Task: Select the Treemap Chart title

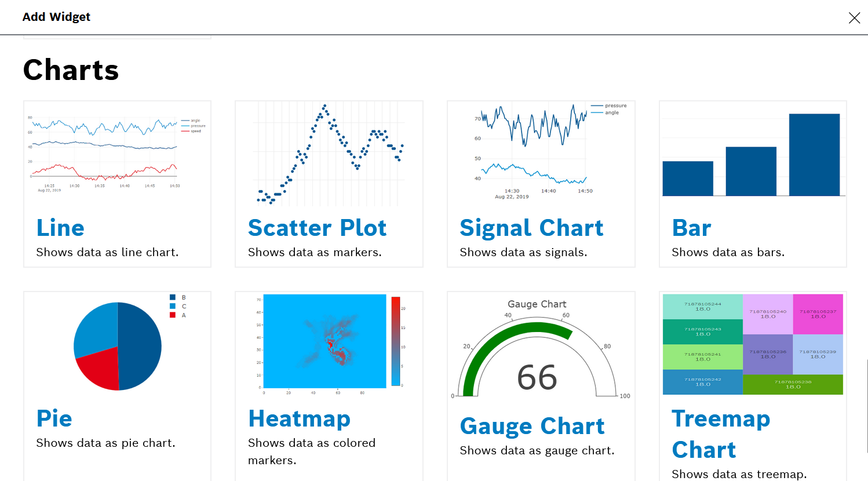Action: pos(721,433)
